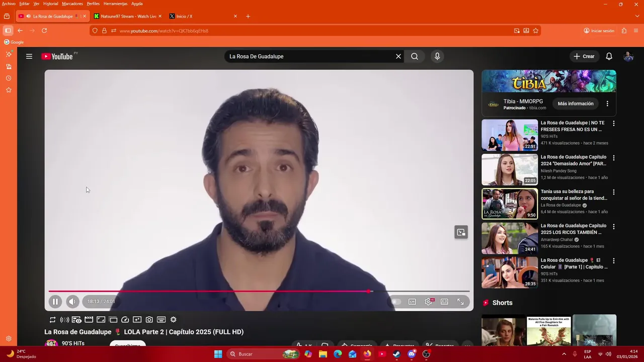The image size is (644, 362).
Task: Open the Crear menu
Action: (584, 56)
